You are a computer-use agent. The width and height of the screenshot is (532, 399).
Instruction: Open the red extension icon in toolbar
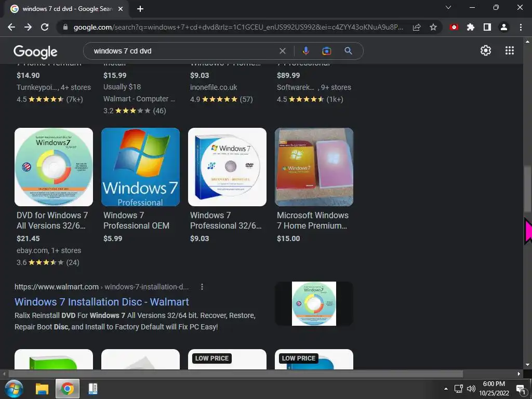pos(454,27)
